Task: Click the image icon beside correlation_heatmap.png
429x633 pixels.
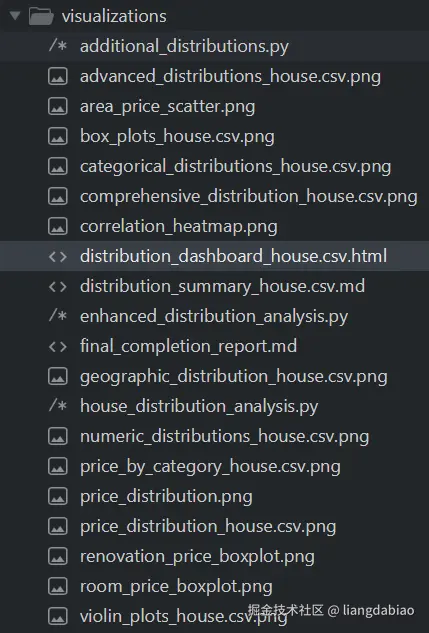Action: click(58, 226)
